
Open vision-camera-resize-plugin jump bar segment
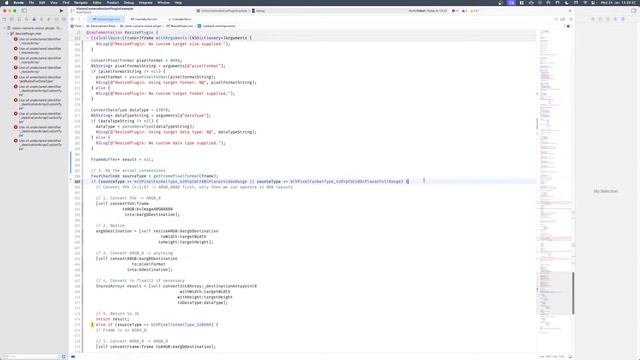[x=141, y=26]
